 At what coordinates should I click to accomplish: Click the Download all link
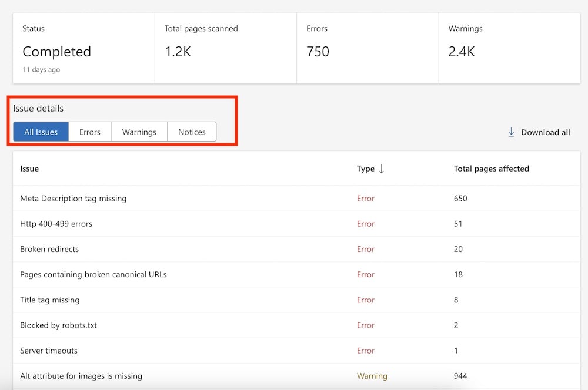tap(545, 132)
